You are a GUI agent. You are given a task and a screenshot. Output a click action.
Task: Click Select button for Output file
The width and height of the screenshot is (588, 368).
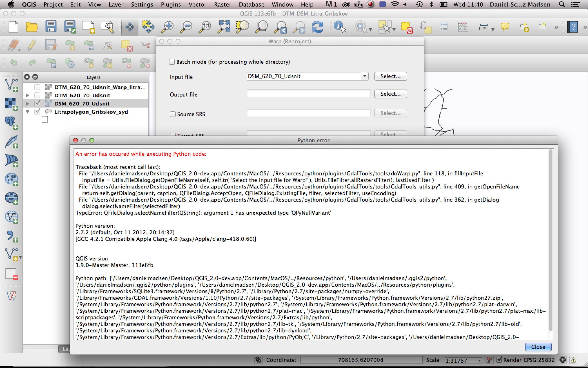tap(390, 94)
